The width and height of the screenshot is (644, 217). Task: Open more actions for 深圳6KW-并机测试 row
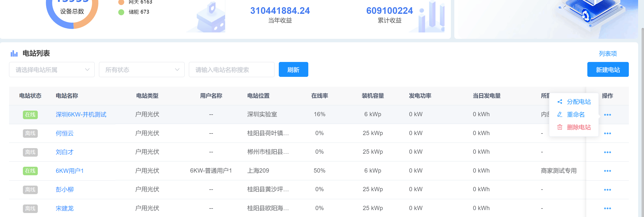point(607,115)
